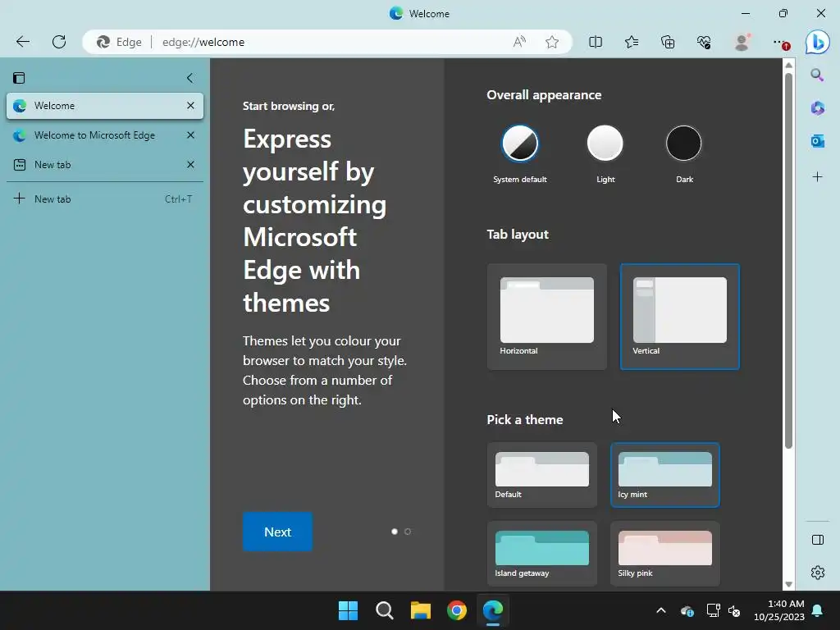
Task: Switch to the Welcome tab
Action: point(105,106)
